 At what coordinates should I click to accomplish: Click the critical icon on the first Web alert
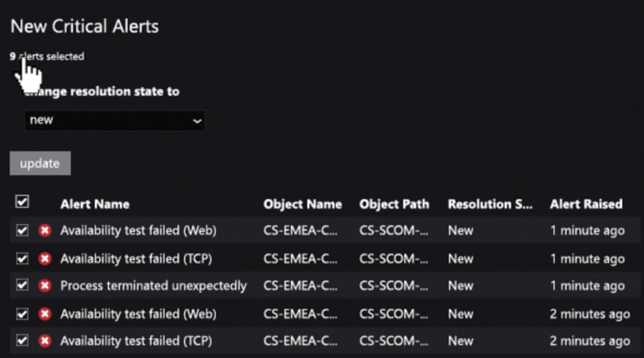(x=45, y=231)
